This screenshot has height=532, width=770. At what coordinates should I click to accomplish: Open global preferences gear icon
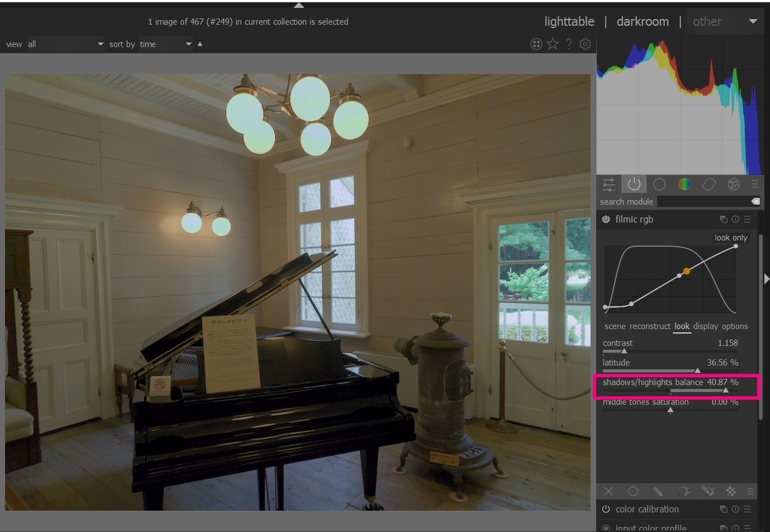click(x=585, y=44)
